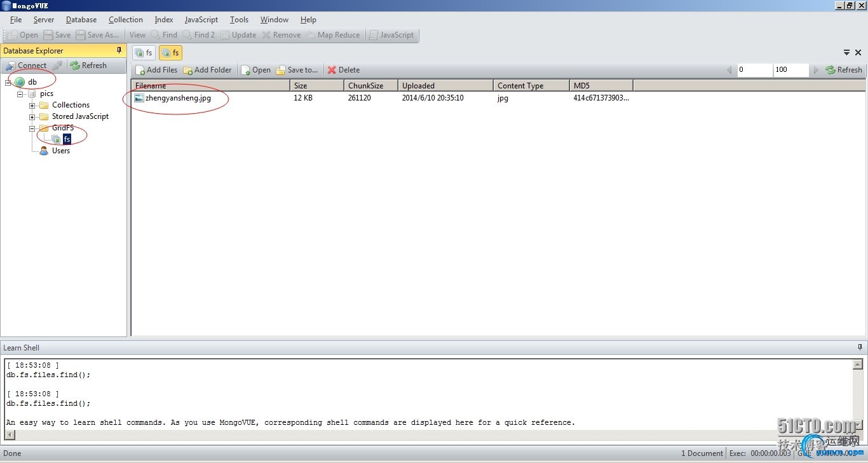Click the Learn Shell scrollbar up arrow

click(x=858, y=364)
